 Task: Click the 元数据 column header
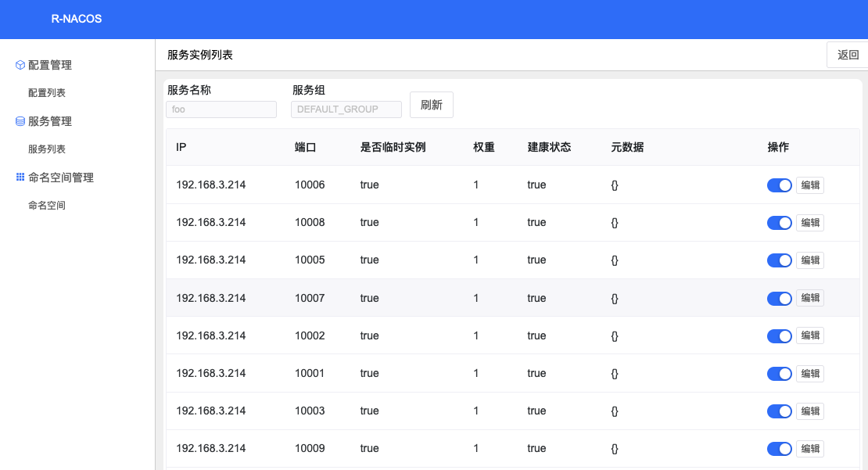point(627,147)
